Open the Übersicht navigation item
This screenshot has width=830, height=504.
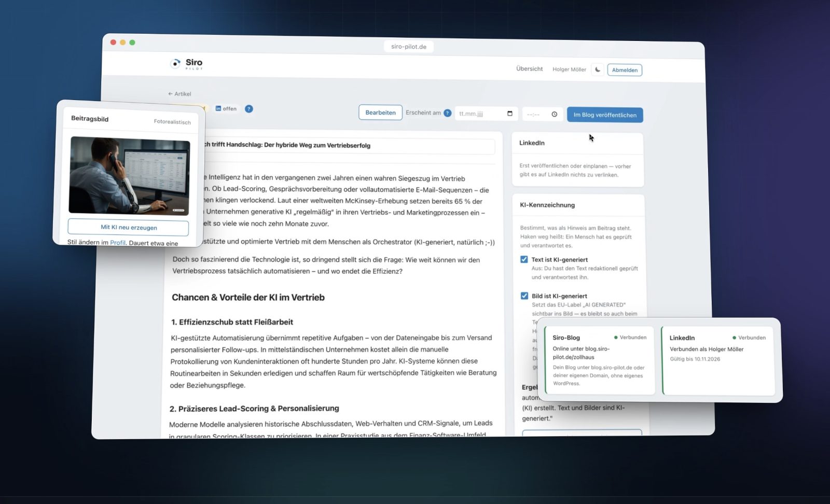coord(529,68)
